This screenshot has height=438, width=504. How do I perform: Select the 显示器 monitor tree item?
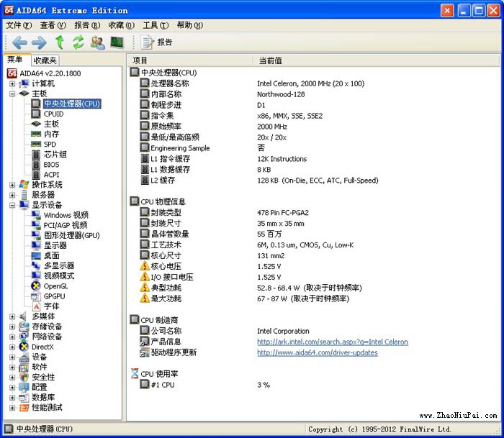55,245
